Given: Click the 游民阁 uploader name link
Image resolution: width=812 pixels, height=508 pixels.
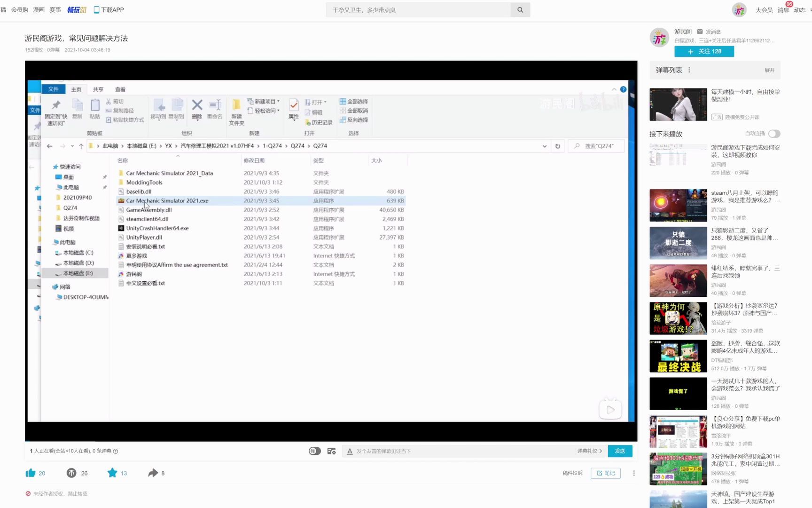Looking at the screenshot, I should (x=683, y=32).
